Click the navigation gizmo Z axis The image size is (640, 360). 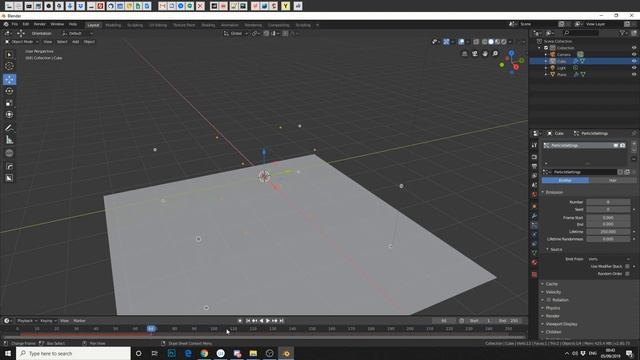coord(511,53)
